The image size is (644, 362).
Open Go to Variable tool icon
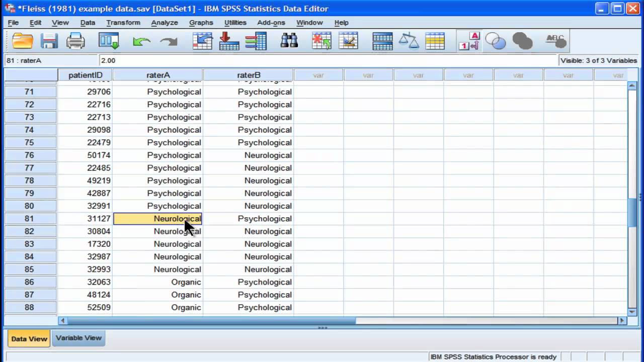point(229,41)
